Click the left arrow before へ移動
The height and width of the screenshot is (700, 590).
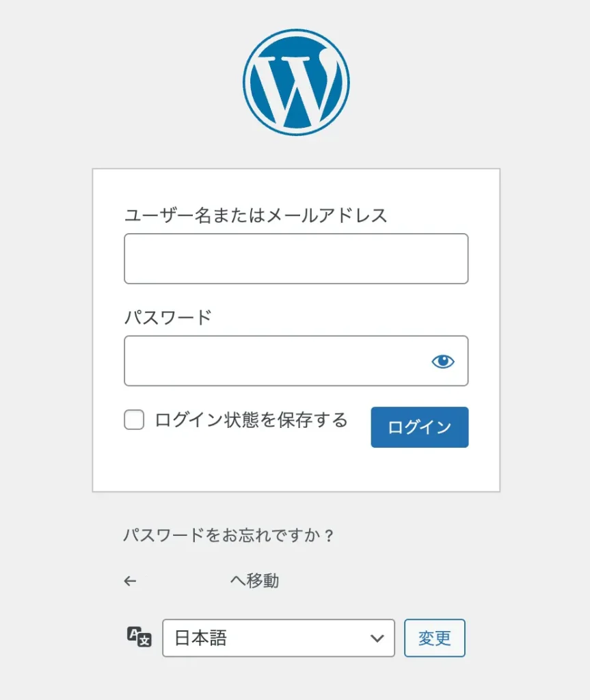click(130, 581)
